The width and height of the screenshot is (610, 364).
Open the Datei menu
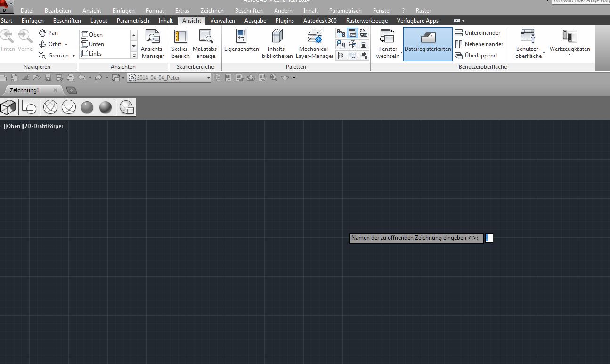[x=27, y=10]
